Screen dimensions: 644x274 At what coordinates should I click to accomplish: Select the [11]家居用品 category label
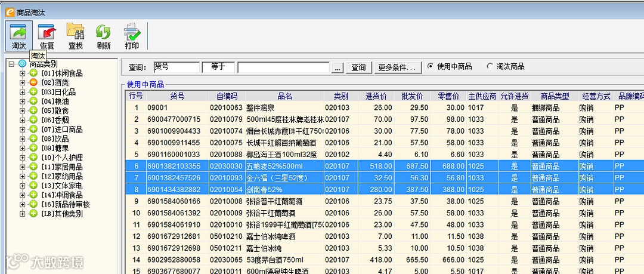61,167
